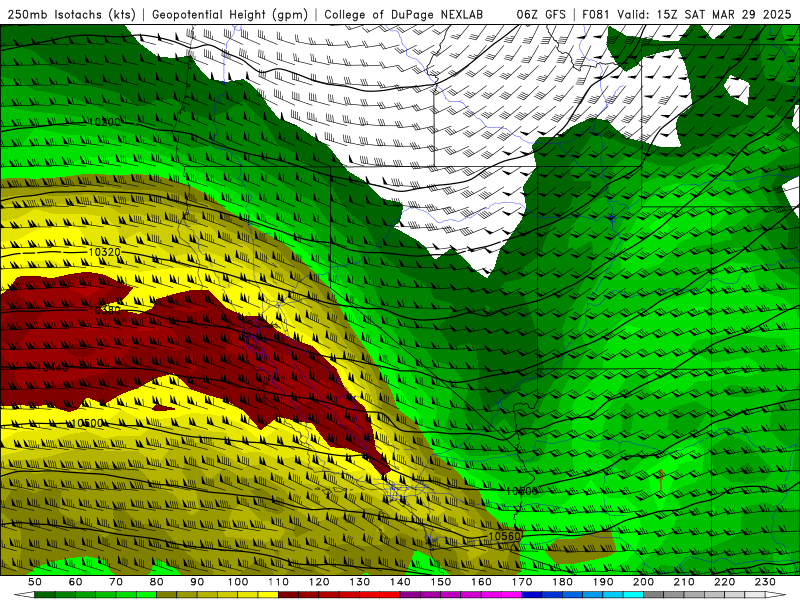Click the 80 value on the color scale
Viewport: 800px width, 600px height.
tap(157, 582)
